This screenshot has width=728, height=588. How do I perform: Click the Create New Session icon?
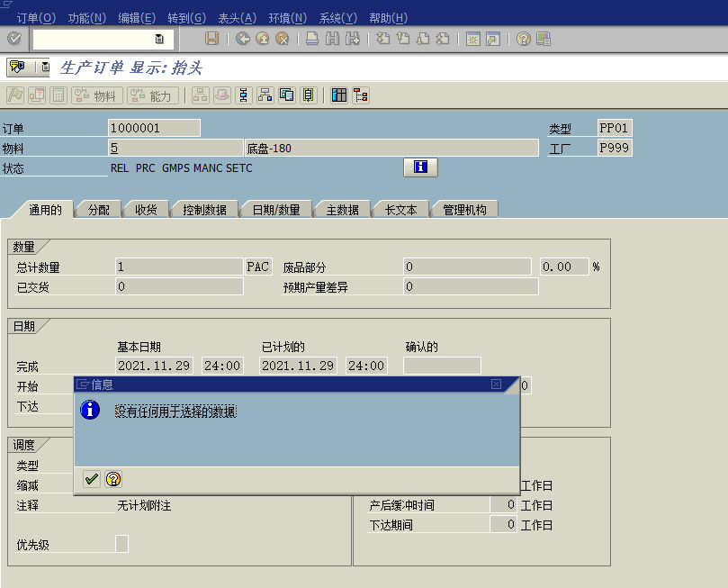point(473,39)
